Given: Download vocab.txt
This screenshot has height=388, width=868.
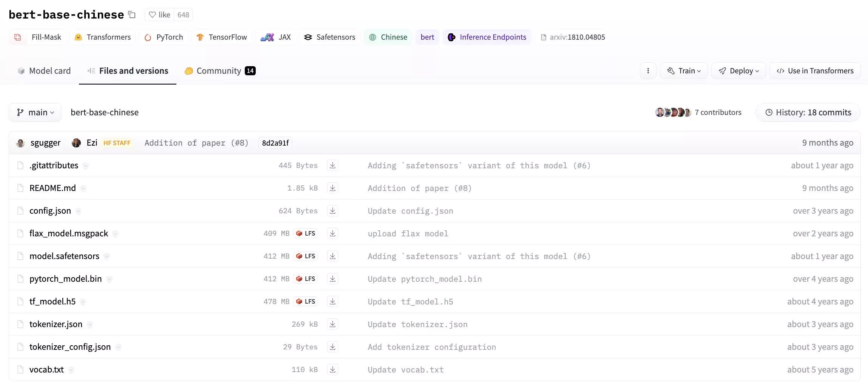Looking at the screenshot, I should pos(332,369).
